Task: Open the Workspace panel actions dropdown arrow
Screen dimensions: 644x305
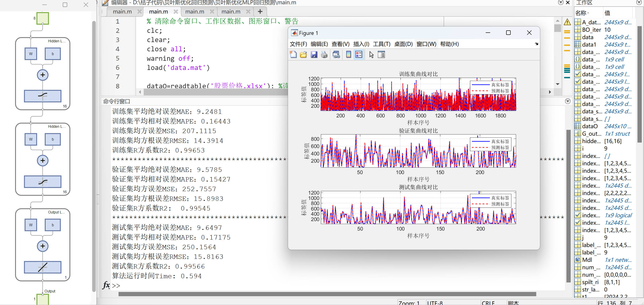Action: pos(639,2)
